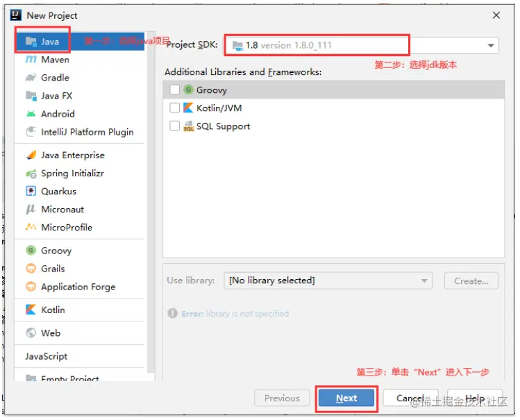This screenshot has height=420, width=520.
Task: Click the Android robot icon
Action: [31, 114]
